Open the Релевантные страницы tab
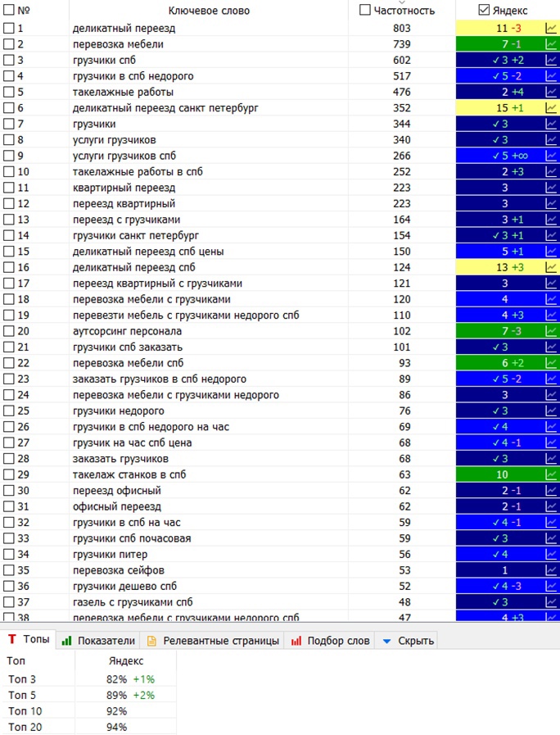 pyautogui.click(x=213, y=641)
